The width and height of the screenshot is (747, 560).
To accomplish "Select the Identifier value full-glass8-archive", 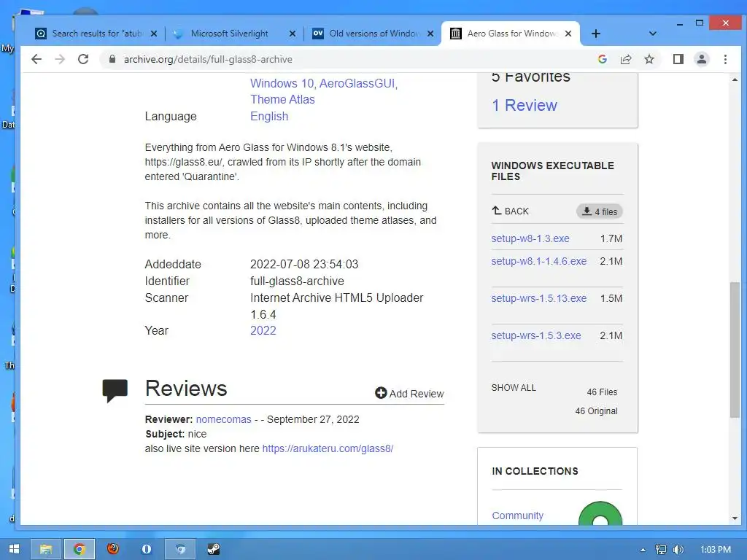I will [297, 281].
